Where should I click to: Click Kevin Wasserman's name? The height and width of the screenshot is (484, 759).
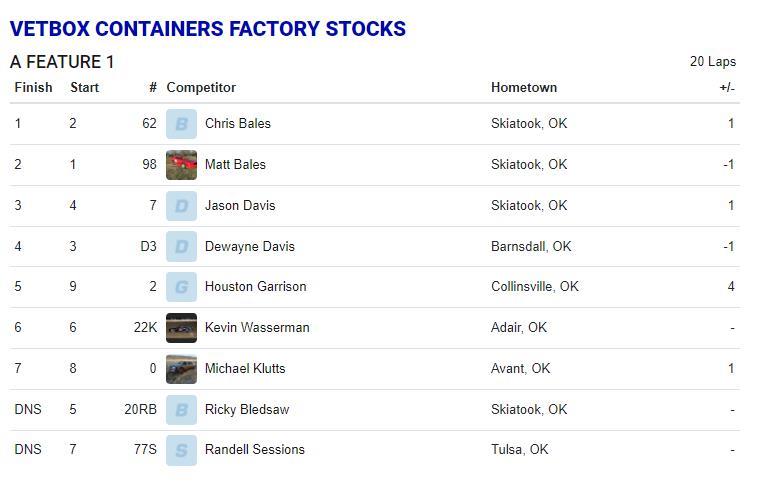click(x=257, y=327)
